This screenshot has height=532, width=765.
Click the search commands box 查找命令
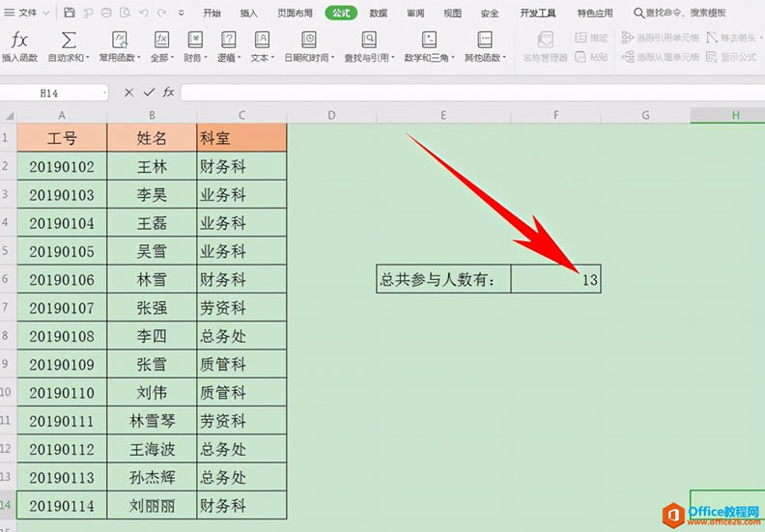(680, 14)
